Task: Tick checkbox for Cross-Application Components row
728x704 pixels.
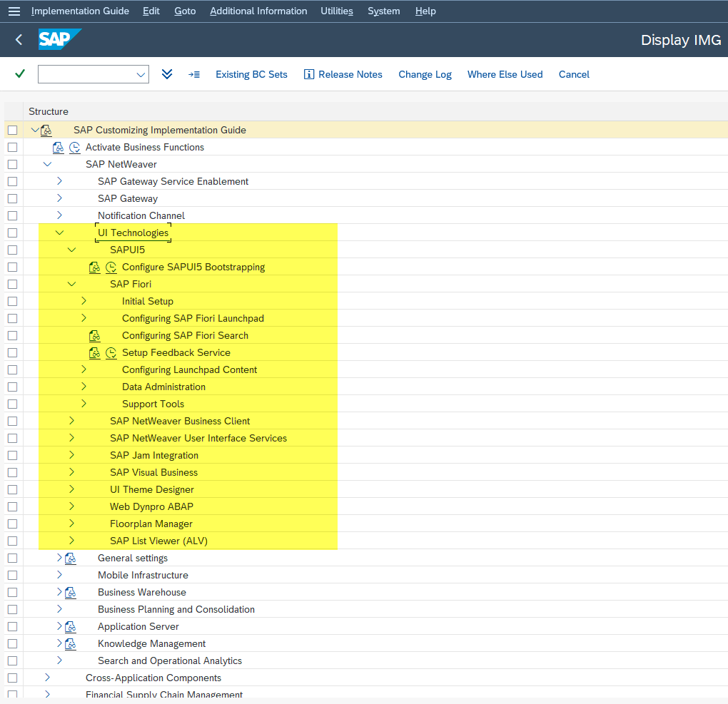Action: pos(13,678)
